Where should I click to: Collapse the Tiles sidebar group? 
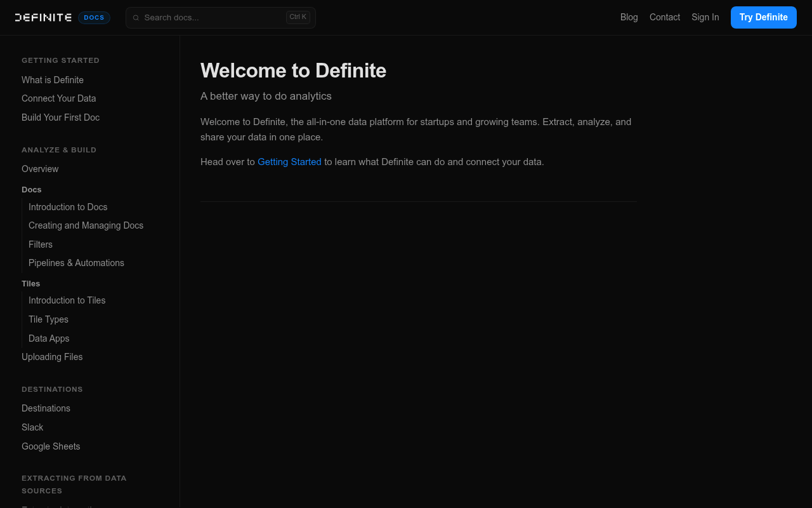point(31,284)
